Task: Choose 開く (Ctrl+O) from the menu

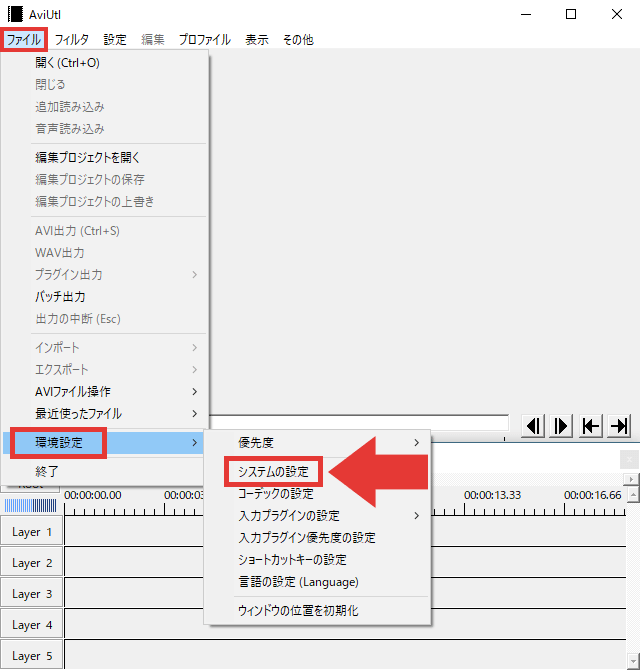Action: (x=105, y=63)
